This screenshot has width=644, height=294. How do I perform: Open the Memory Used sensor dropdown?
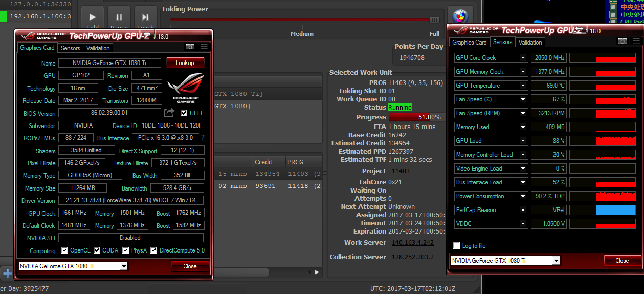[x=523, y=127]
